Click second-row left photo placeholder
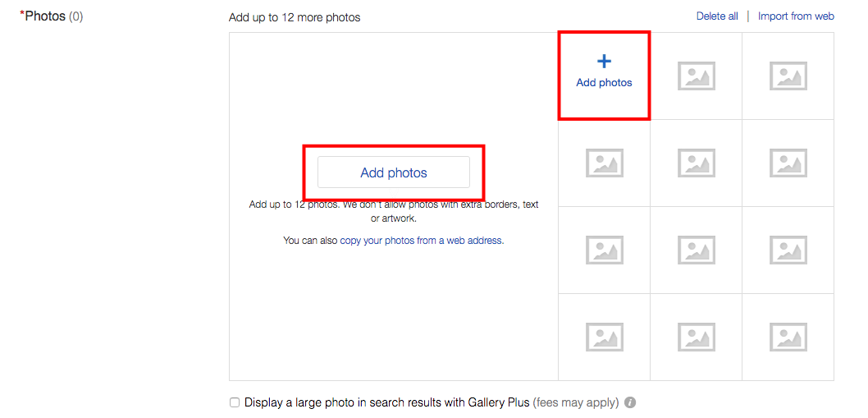This screenshot has height=418, width=868. pyautogui.click(x=604, y=163)
